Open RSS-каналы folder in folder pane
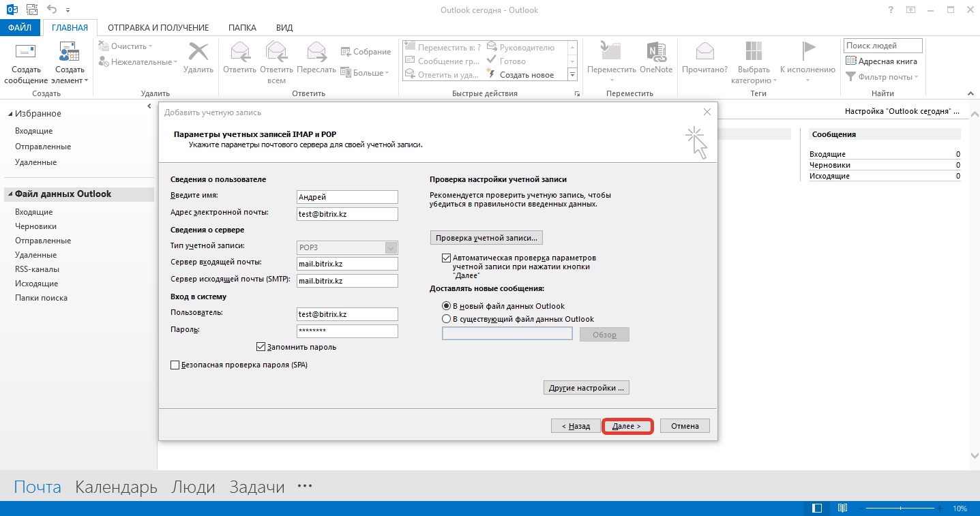The width and height of the screenshot is (980, 516). 37,269
